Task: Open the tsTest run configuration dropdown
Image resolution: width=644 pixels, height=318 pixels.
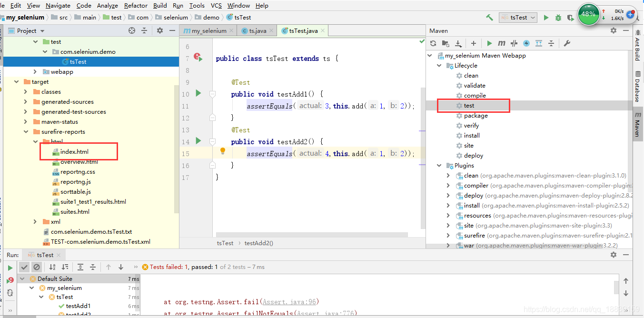Action: (x=518, y=18)
